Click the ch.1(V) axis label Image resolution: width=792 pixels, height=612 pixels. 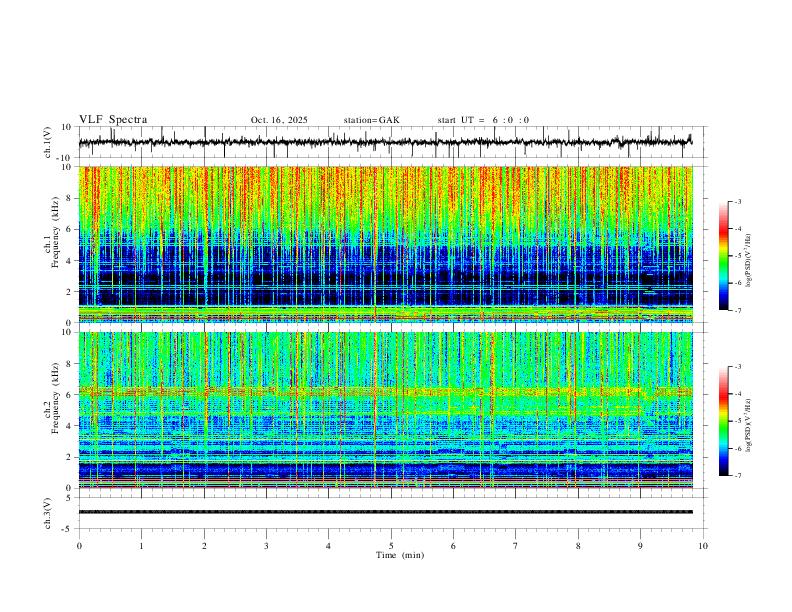pyautogui.click(x=48, y=142)
